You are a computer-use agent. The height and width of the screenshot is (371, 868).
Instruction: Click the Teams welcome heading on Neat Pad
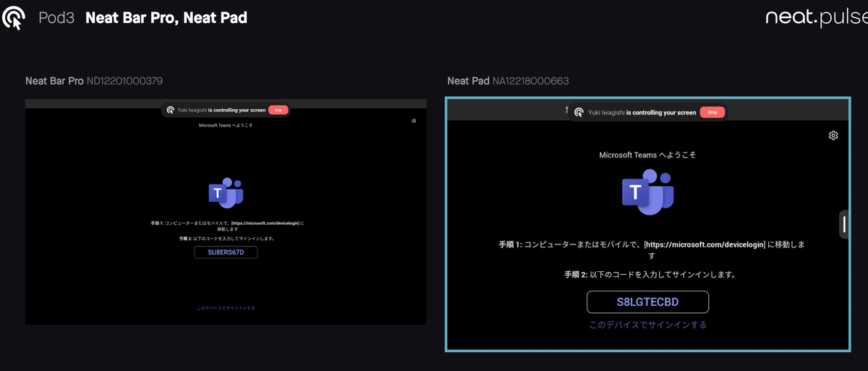point(647,155)
